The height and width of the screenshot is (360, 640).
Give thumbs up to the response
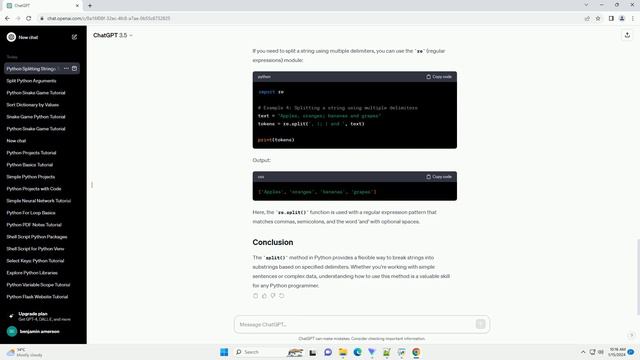point(264,296)
